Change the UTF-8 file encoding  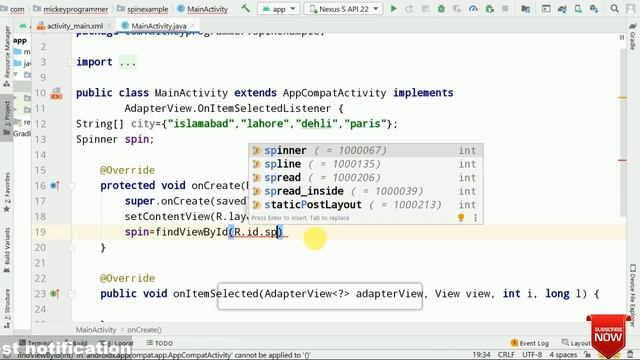[532, 355]
